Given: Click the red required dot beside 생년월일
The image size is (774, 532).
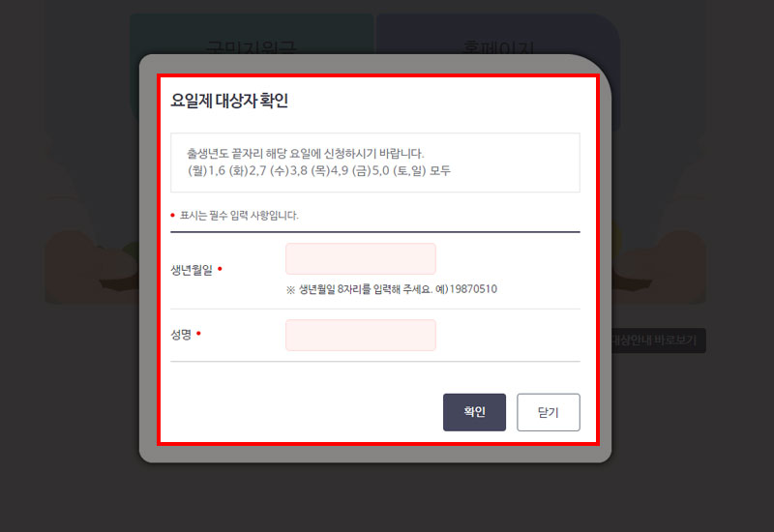Looking at the screenshot, I should tap(221, 269).
